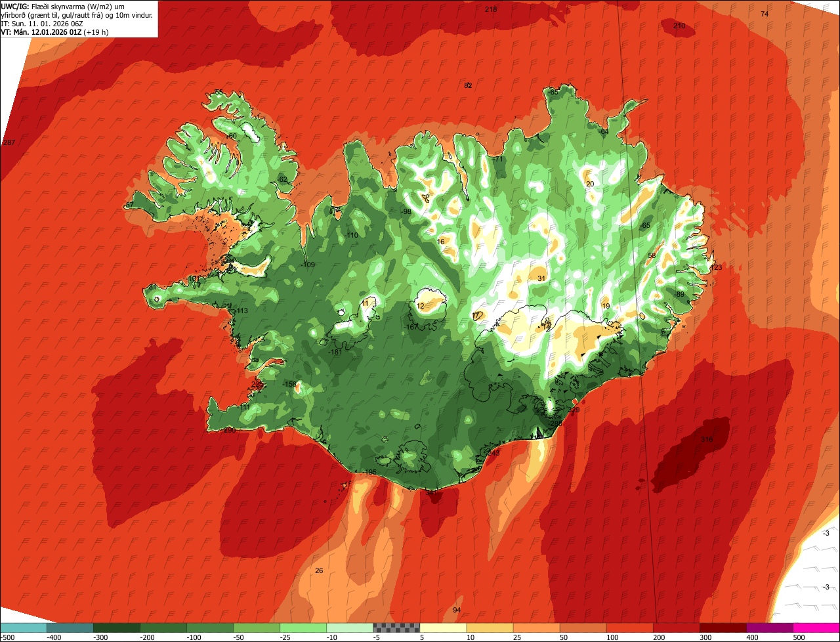This screenshot has width=840, height=642.
Task: Click the map value -109 on the map
Action: pyautogui.click(x=308, y=265)
